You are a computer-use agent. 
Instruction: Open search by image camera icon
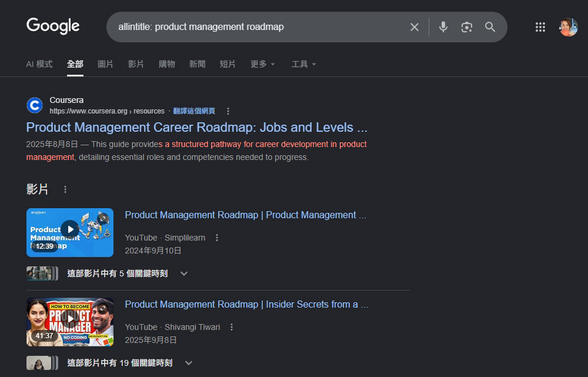[466, 27]
